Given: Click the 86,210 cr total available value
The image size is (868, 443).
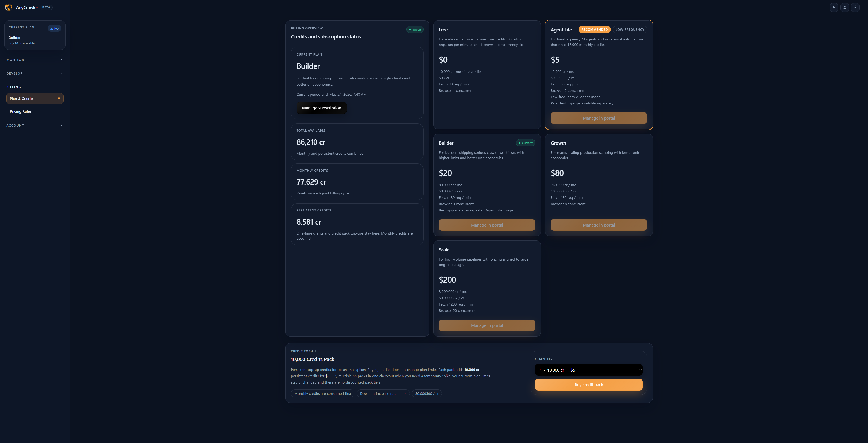Looking at the screenshot, I should [x=311, y=142].
